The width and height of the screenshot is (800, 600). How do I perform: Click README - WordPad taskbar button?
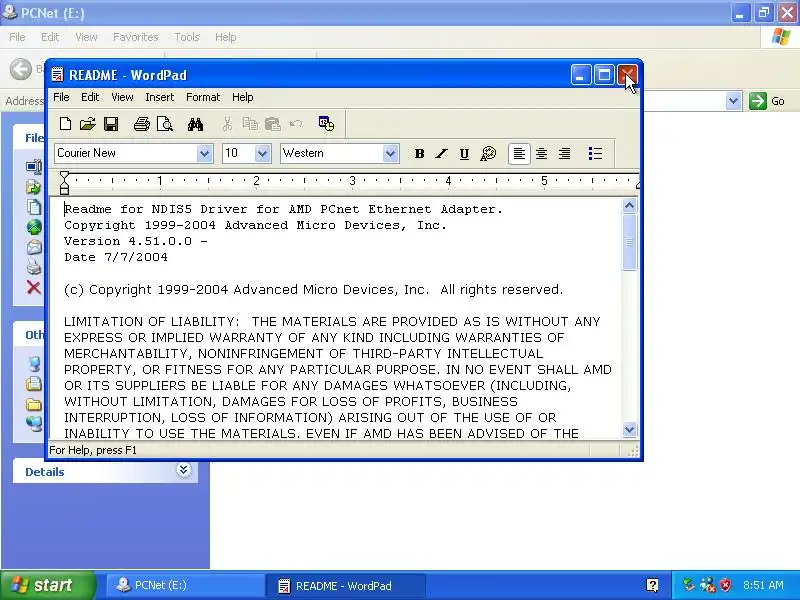[345, 585]
